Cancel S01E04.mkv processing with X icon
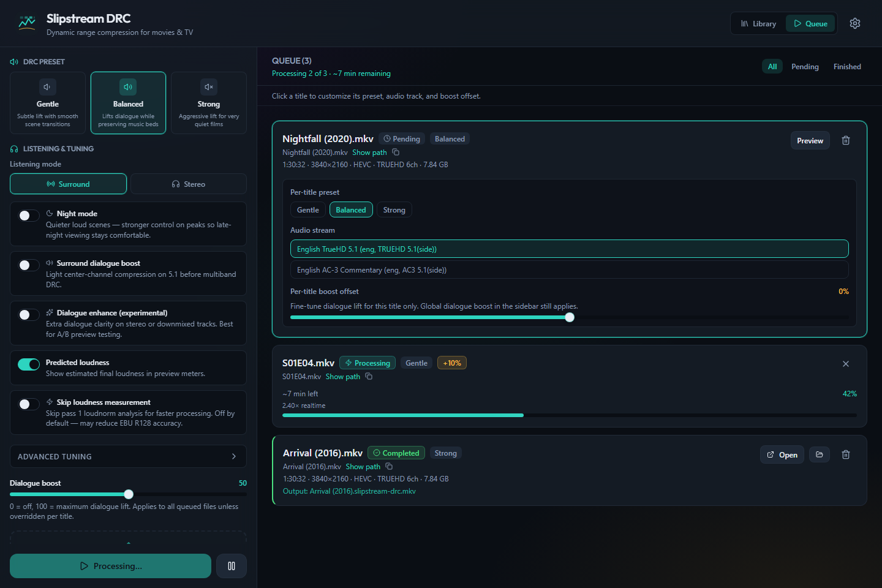Image resolution: width=882 pixels, height=588 pixels. [846, 364]
